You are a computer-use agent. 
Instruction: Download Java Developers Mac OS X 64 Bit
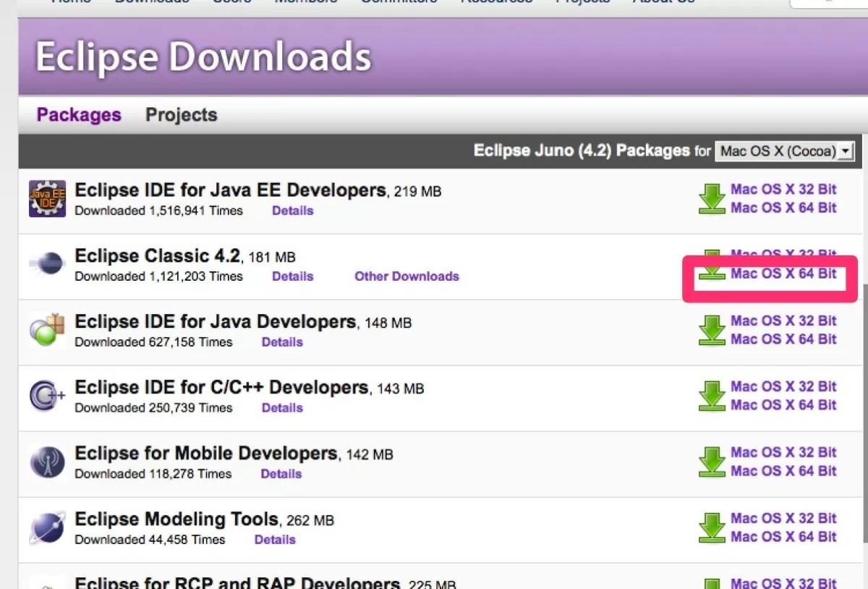pos(783,340)
